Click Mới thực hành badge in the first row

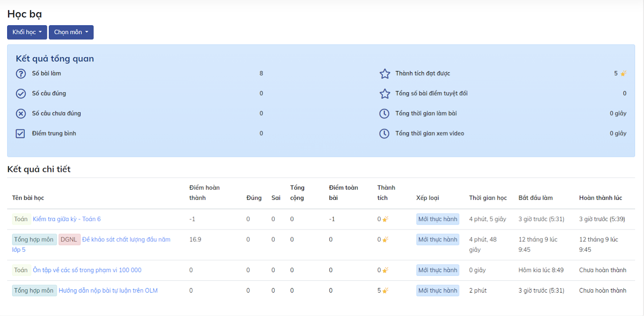(437, 219)
